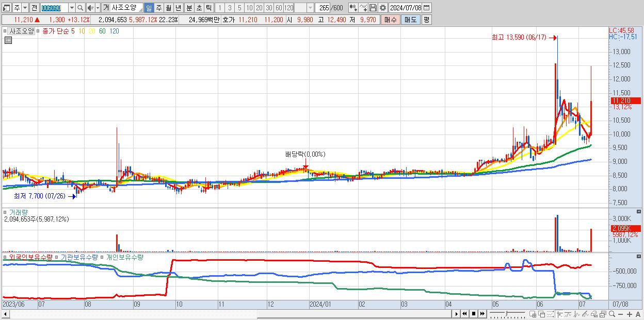This screenshot has height=320, width=644.
Task: Click the speaker sound icon in the toolbar
Action: coord(90,8)
